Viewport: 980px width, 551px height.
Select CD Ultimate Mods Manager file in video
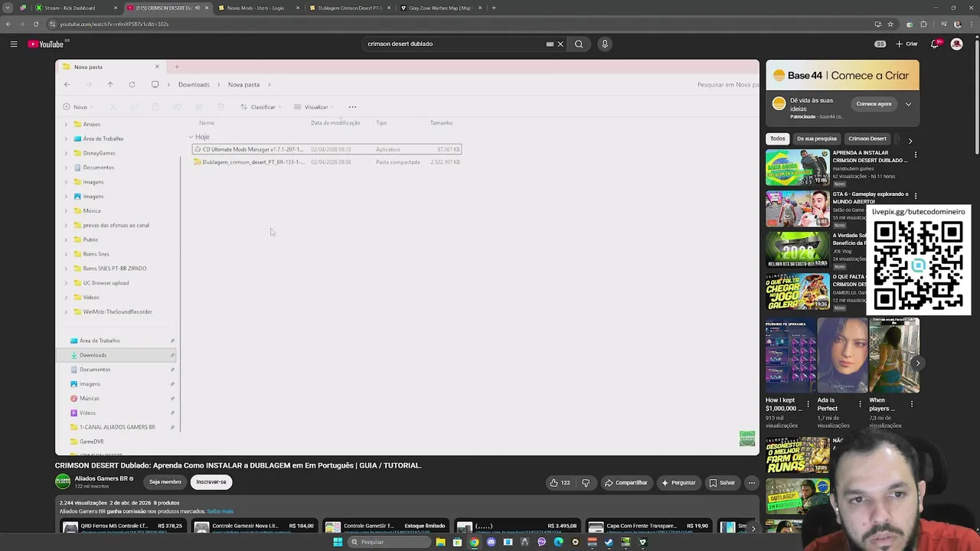pyautogui.click(x=327, y=149)
